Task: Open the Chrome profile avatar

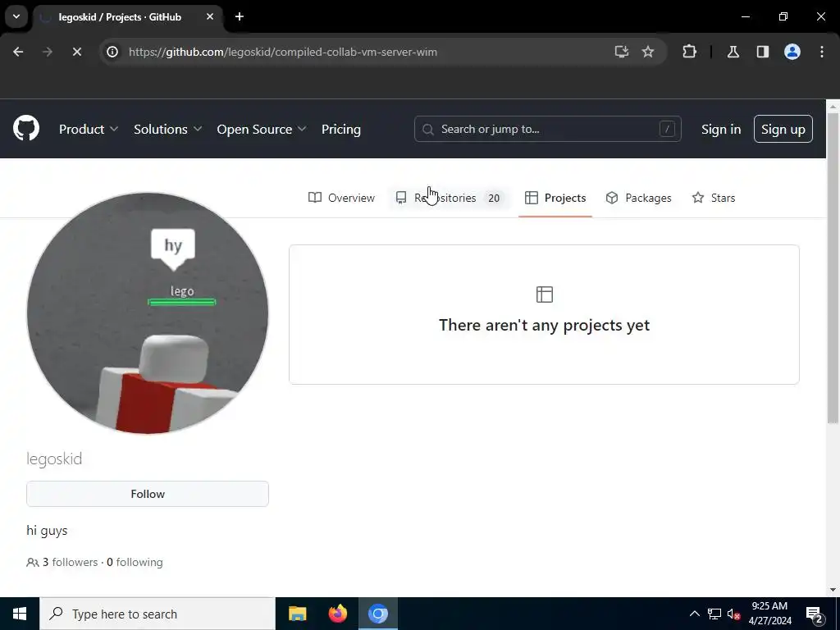Action: tap(792, 52)
